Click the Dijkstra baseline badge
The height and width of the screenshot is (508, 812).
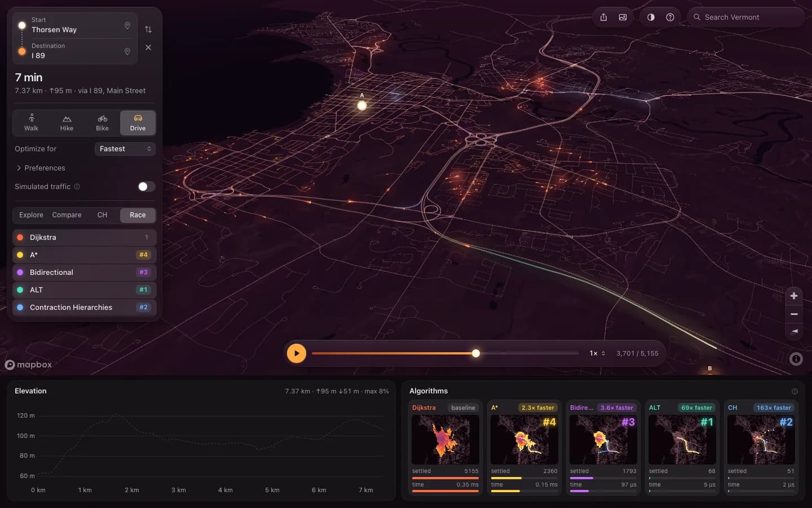click(463, 408)
